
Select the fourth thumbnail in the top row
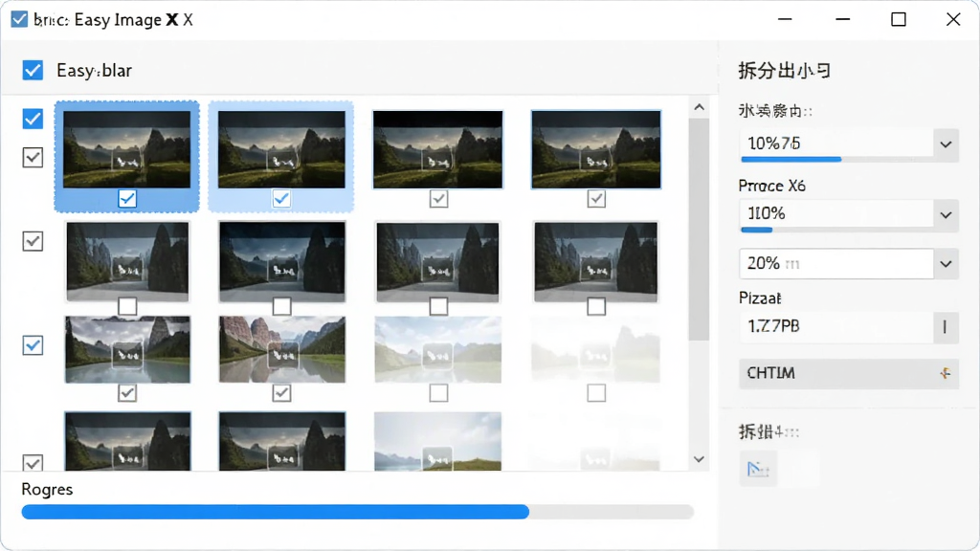(595, 149)
